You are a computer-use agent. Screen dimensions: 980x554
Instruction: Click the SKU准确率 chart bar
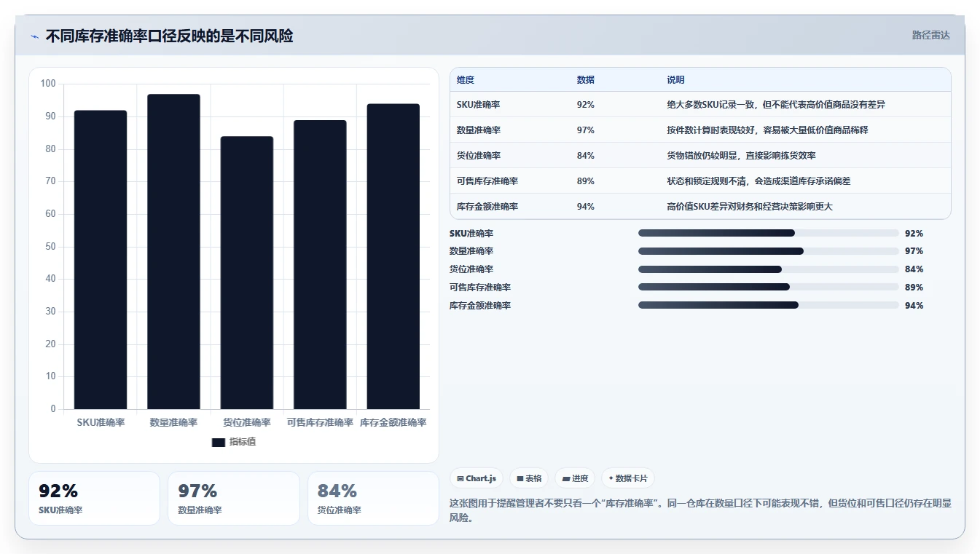coord(101,260)
